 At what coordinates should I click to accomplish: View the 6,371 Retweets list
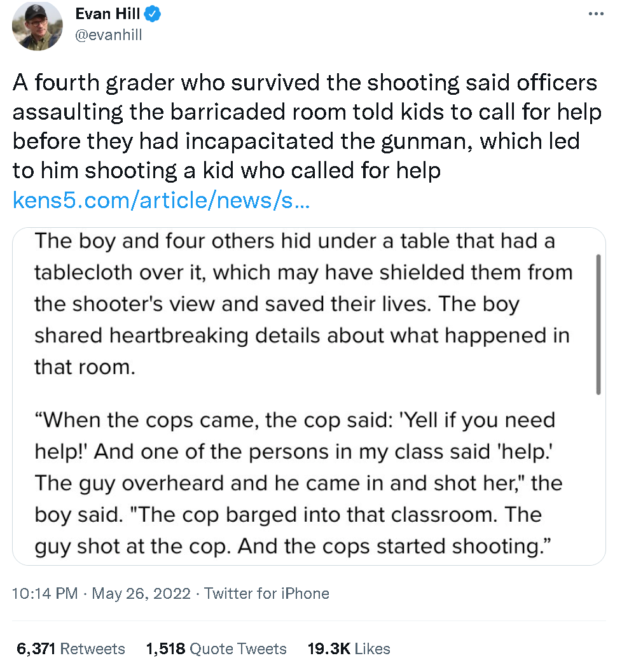click(x=71, y=649)
